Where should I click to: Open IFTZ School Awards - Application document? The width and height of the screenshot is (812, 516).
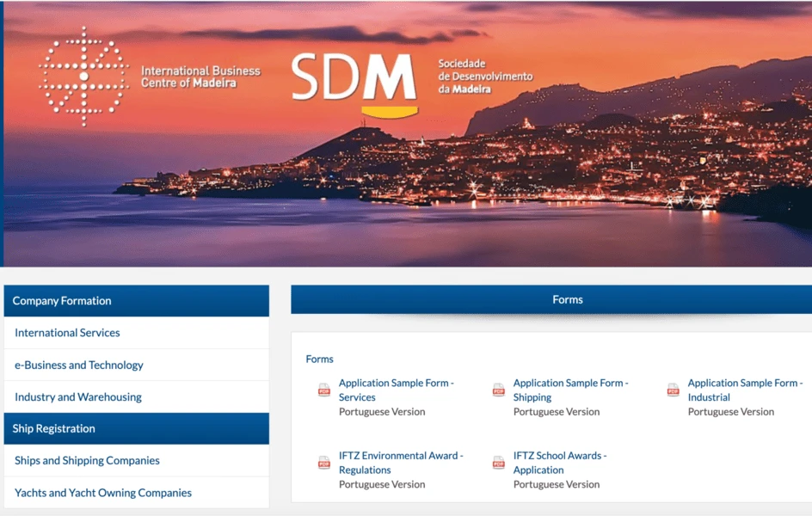tap(560, 463)
